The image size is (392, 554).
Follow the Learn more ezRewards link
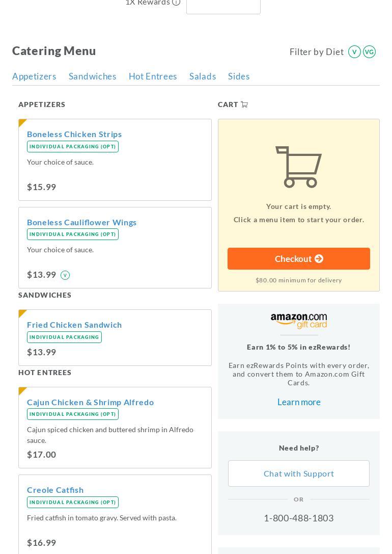tap(299, 402)
